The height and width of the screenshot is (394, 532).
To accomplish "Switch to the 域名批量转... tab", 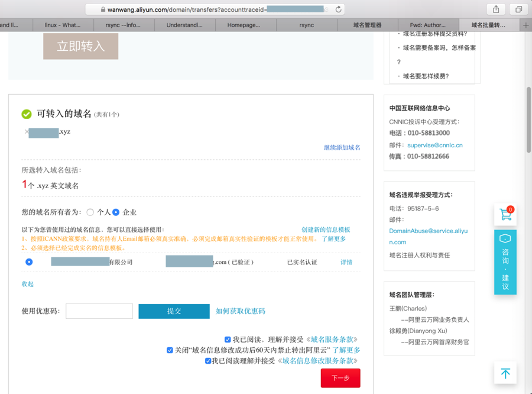I will coord(489,25).
